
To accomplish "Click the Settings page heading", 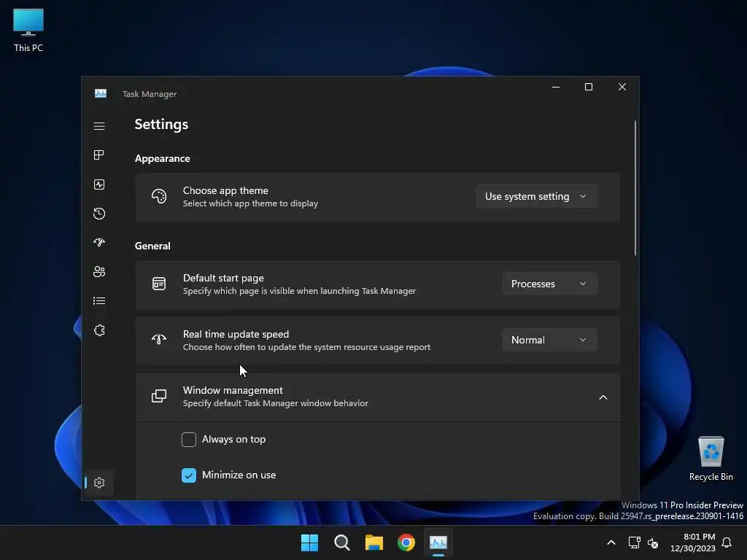I will click(x=161, y=124).
